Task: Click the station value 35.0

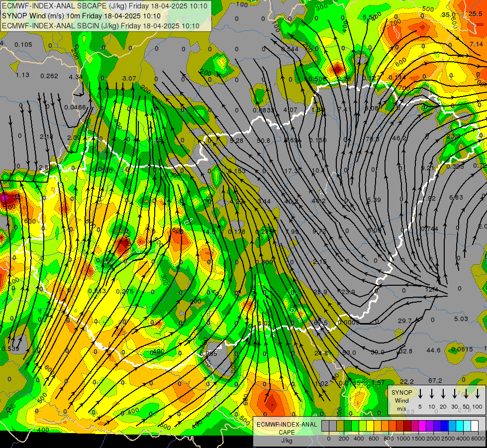Action: [449, 14]
